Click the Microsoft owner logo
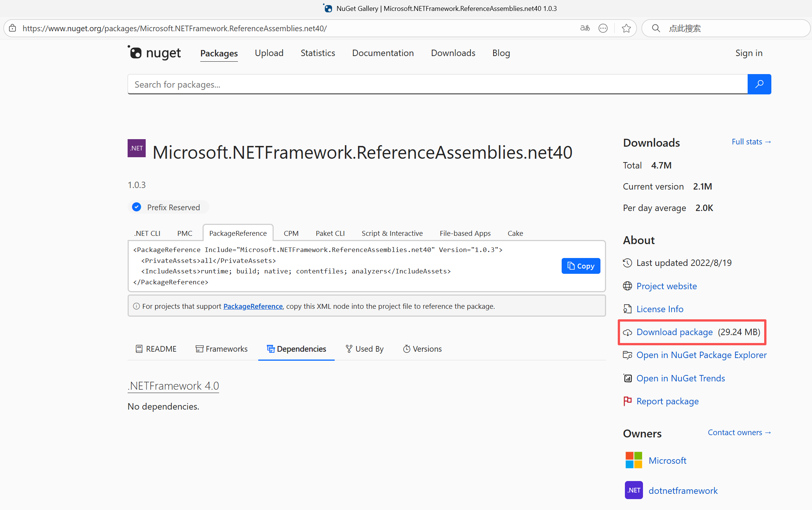This screenshot has height=510, width=812. [634, 460]
